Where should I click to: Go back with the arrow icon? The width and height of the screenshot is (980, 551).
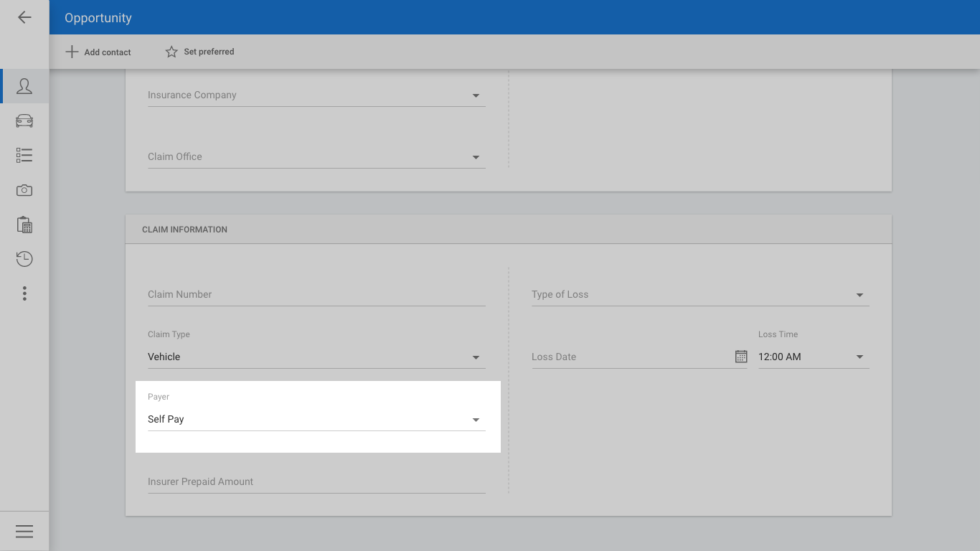24,17
